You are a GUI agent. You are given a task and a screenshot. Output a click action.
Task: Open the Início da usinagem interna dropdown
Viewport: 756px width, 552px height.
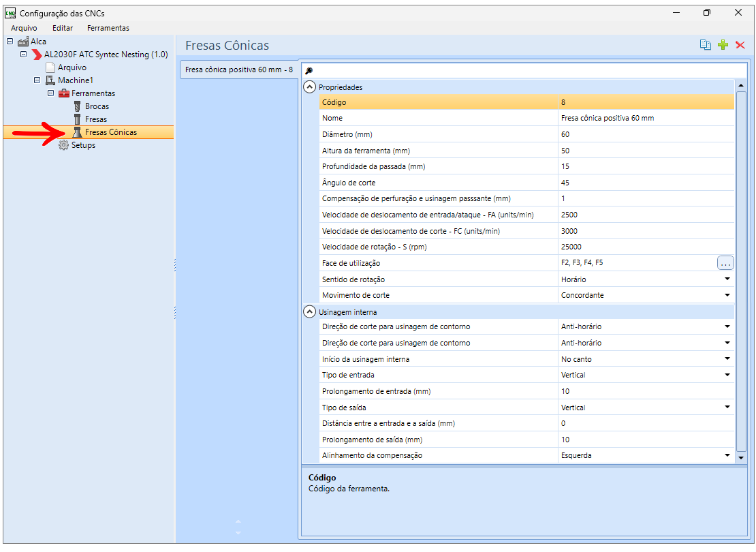coord(727,359)
